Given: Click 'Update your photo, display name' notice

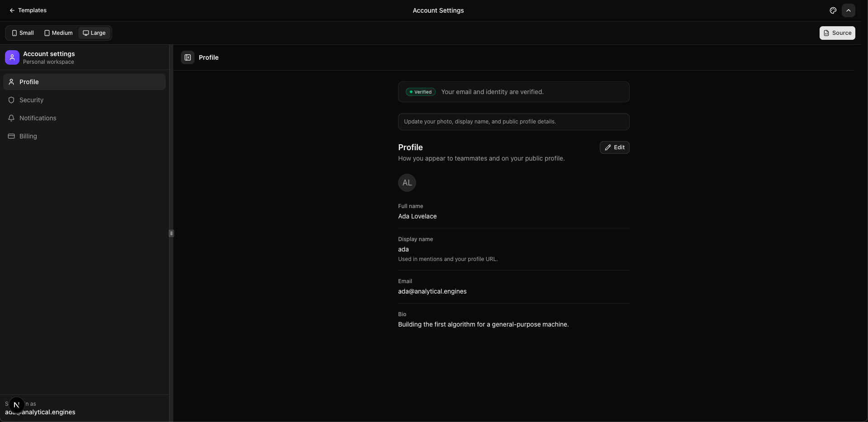Looking at the screenshot, I should point(513,122).
